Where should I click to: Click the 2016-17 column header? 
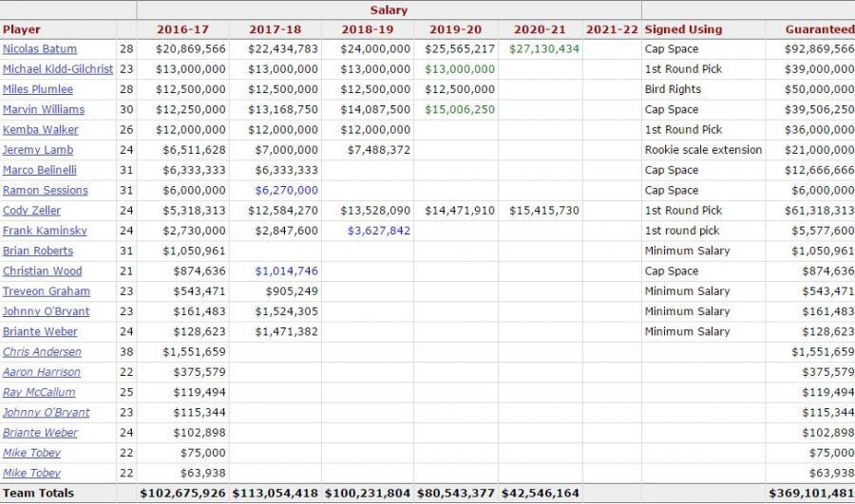(x=182, y=29)
